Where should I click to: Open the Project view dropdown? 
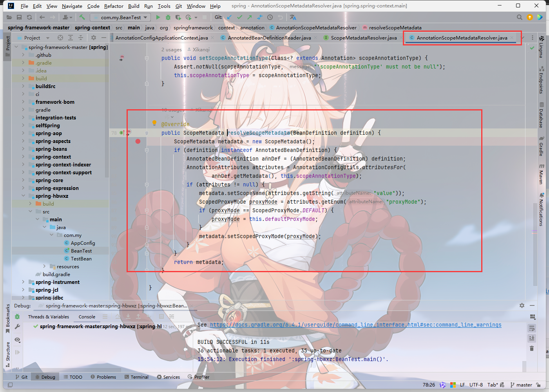tap(48, 38)
